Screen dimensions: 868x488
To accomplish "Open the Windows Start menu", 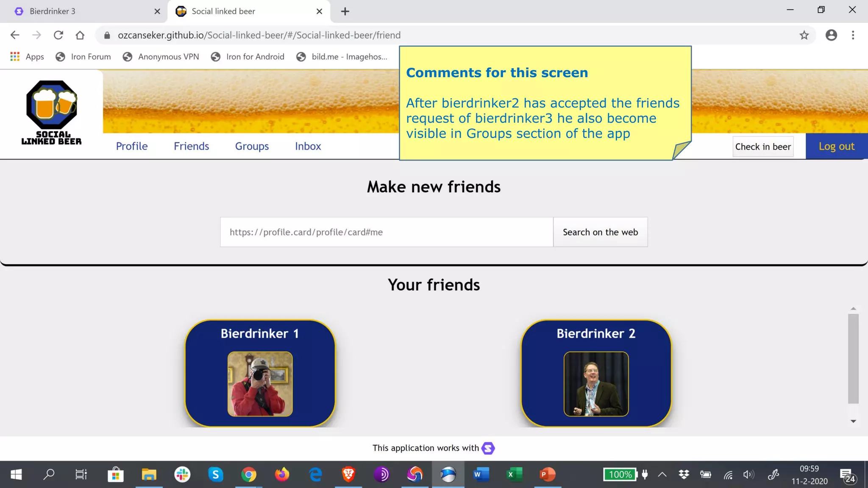I will pos(16,474).
